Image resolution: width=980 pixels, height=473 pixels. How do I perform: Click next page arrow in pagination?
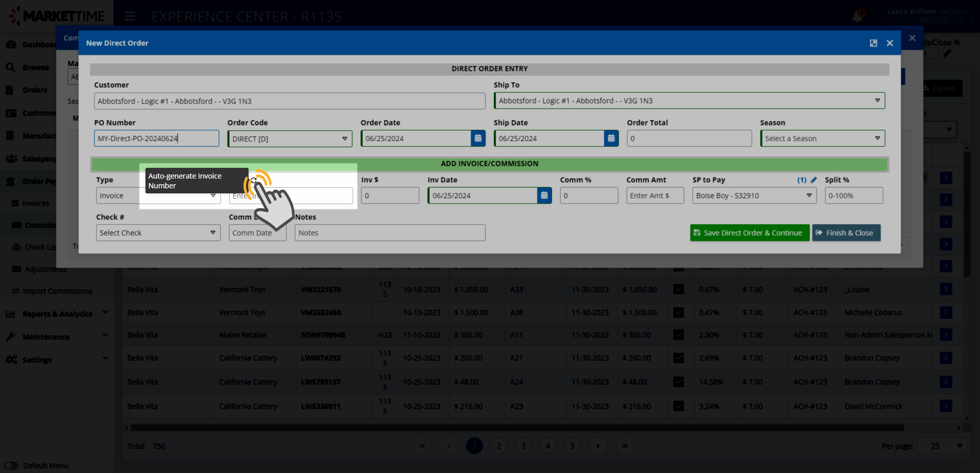[598, 446]
